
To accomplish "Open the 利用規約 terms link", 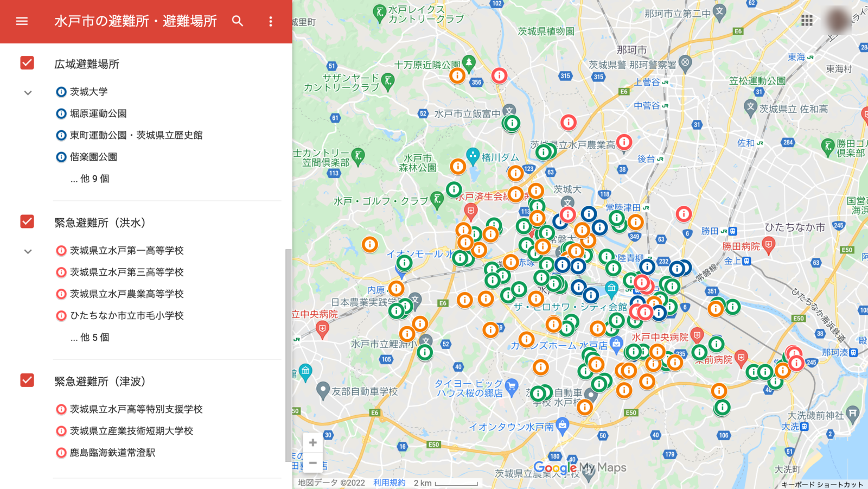I will coord(389,482).
